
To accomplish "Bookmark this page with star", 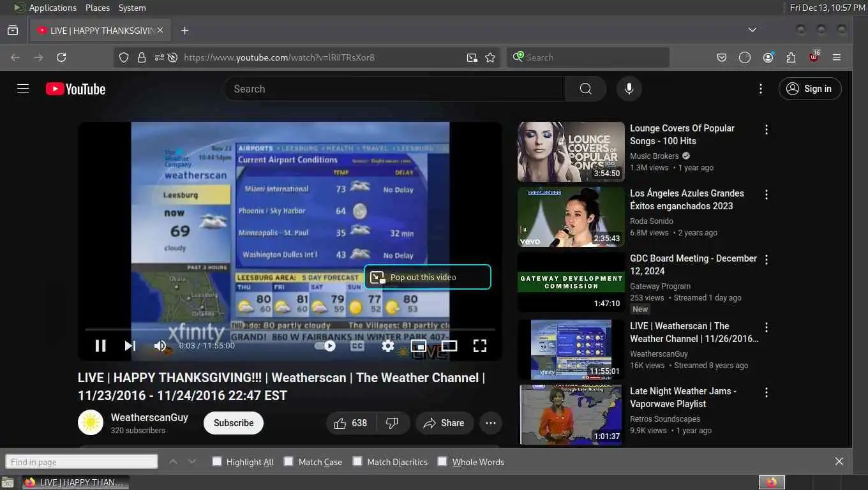I will click(x=490, y=57).
